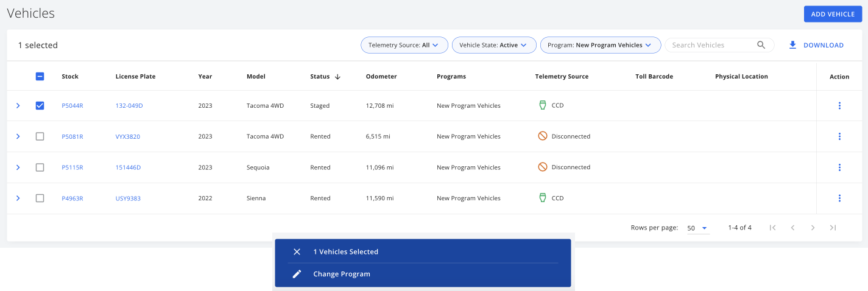Sort by Odometer column header
The image size is (868, 291).
tap(381, 77)
